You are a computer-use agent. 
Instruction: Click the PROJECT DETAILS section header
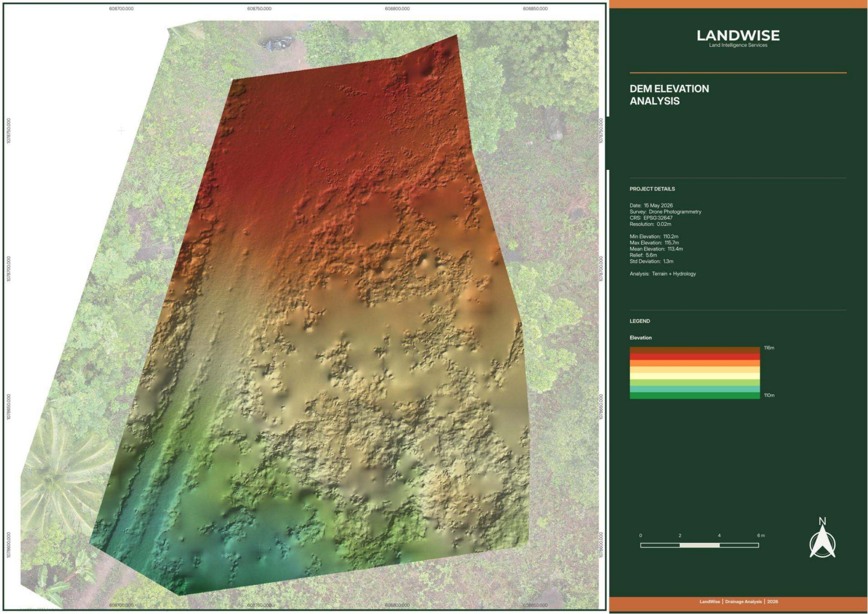tap(652, 189)
